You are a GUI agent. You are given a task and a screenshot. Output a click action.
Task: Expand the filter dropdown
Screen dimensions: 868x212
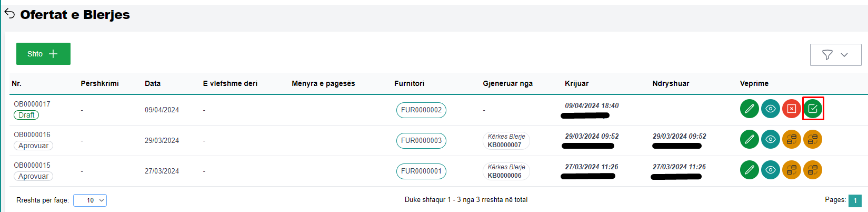[x=835, y=55]
